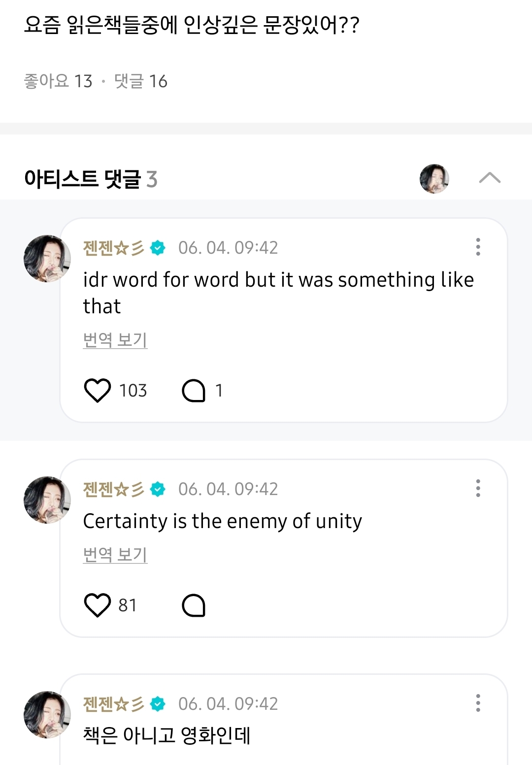The height and width of the screenshot is (765, 532).
Task: Tap profile picture beside third comment
Action: [47, 715]
